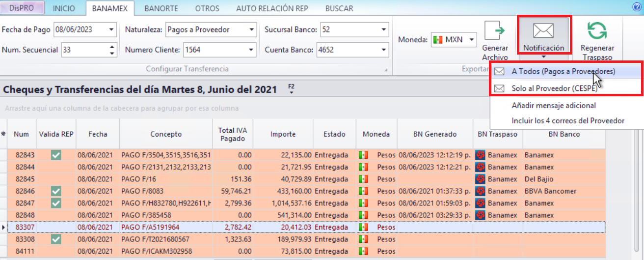Click Total IVA Pagado value 151.36

point(233,179)
